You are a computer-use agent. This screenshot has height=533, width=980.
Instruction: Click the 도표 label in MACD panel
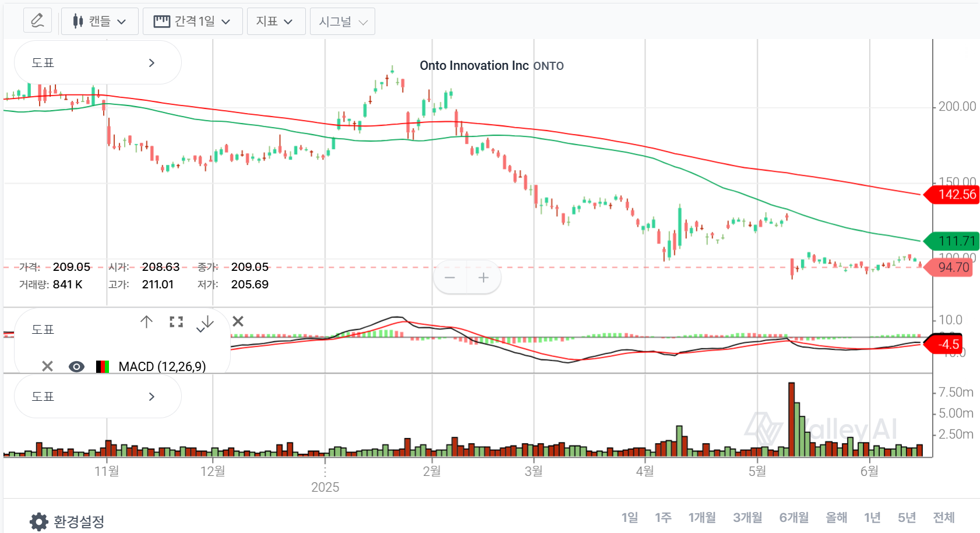coord(43,330)
